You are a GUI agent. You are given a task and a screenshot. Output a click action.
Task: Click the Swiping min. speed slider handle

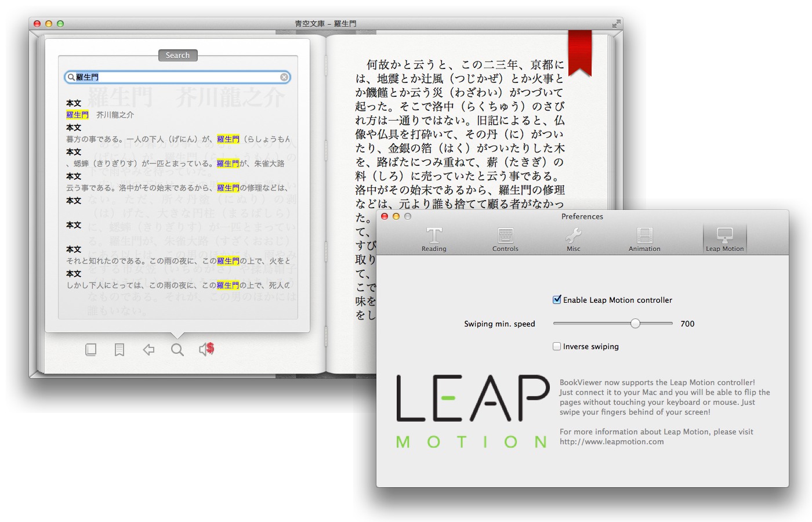pos(635,324)
